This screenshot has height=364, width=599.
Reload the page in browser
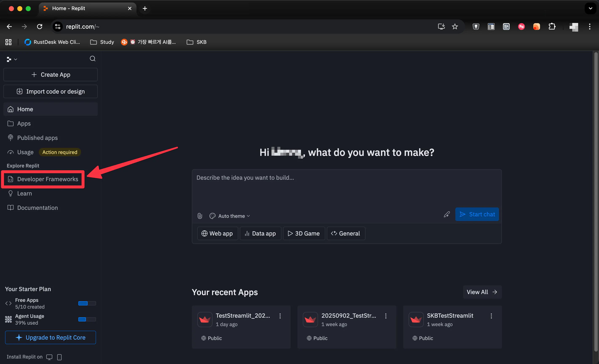pyautogui.click(x=40, y=27)
